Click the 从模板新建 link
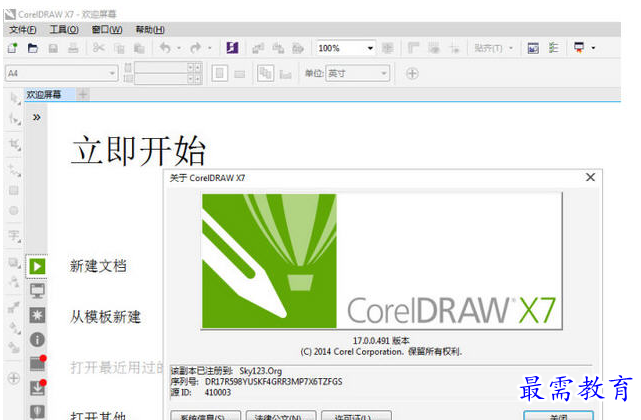Viewport: 641px width, 420px height. 105,317
